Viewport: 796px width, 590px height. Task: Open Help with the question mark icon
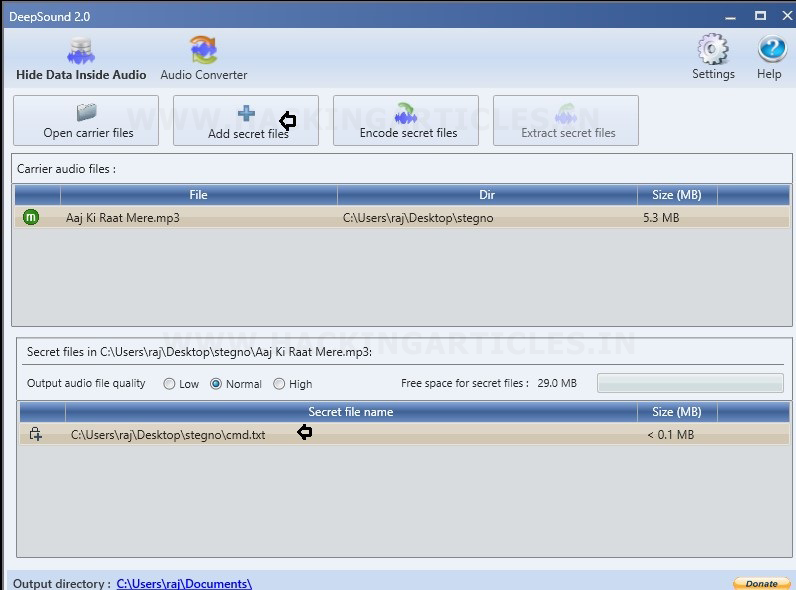(x=772, y=49)
